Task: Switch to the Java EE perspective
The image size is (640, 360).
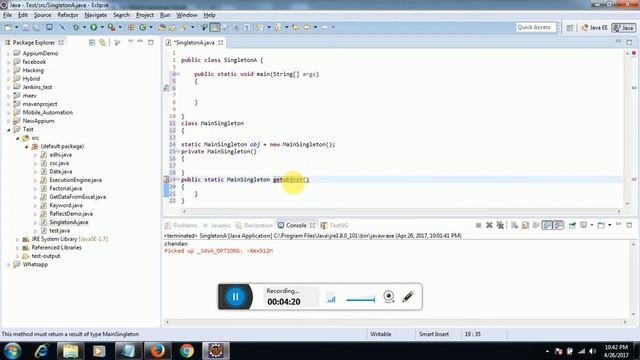Action: point(595,27)
